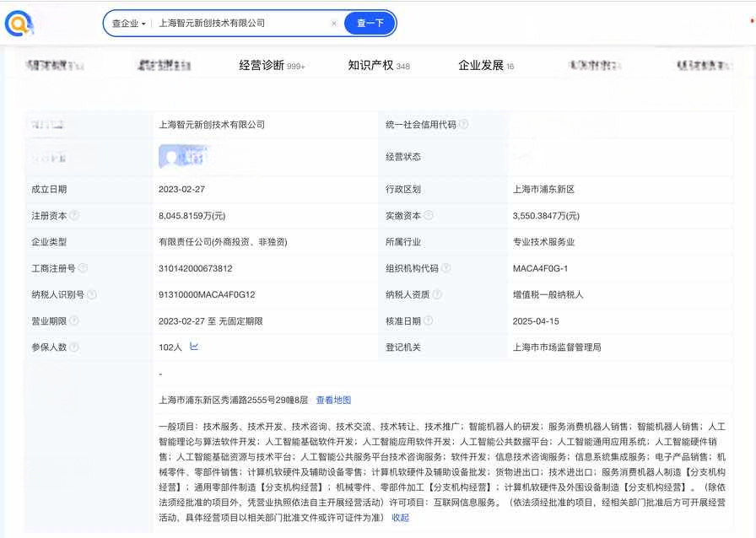
Task: Open the help icon beside 营业期限
Action: (74, 321)
